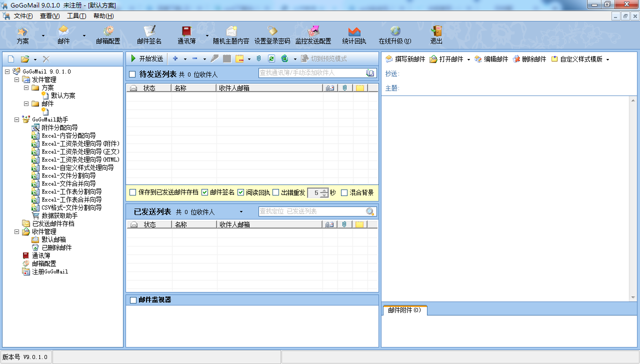640x364 pixels.
Task: Click the grey X delete icon in left panel
Action: (x=46, y=58)
